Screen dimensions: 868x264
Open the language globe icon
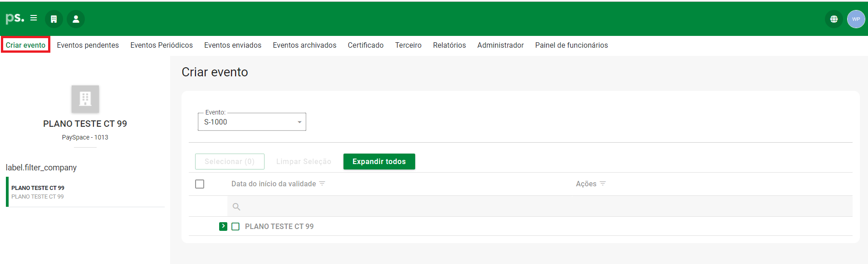(x=834, y=19)
